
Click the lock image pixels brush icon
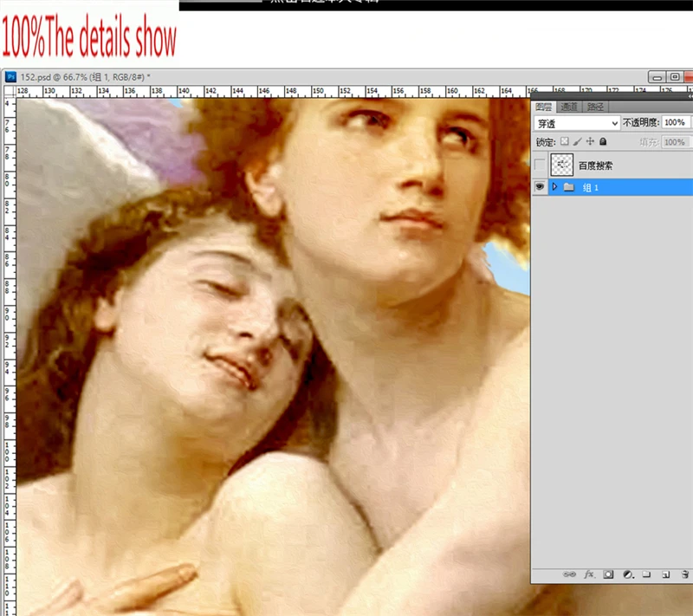577,141
